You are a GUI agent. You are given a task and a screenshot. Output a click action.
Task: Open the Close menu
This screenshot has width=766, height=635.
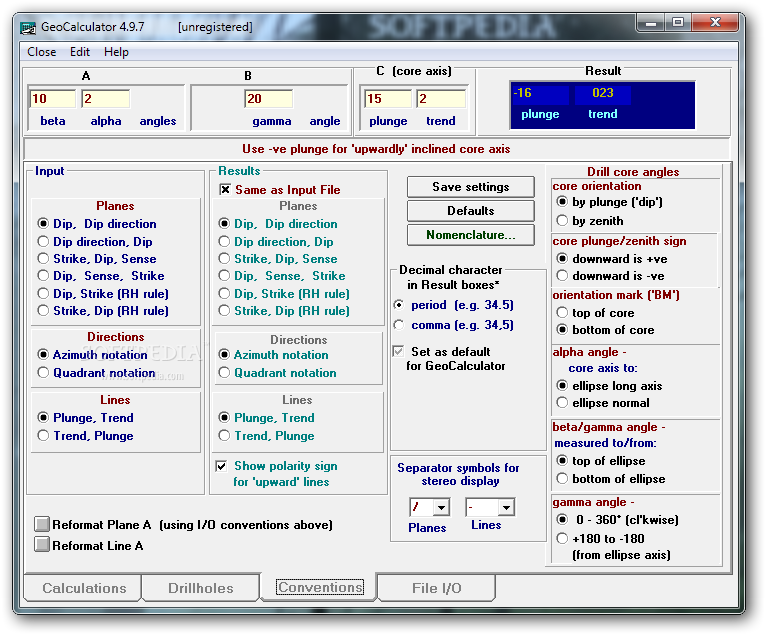coord(42,52)
